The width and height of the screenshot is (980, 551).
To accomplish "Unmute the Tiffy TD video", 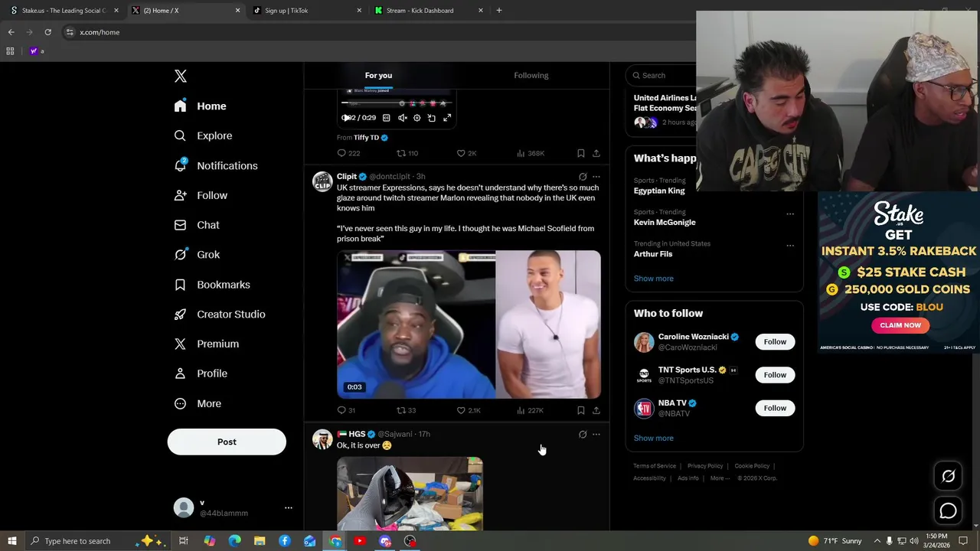I will point(402,118).
